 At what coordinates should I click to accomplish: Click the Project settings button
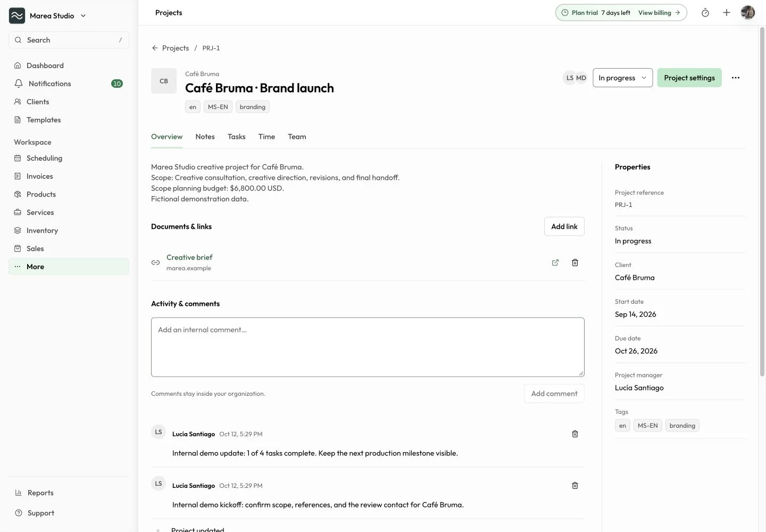pos(689,78)
